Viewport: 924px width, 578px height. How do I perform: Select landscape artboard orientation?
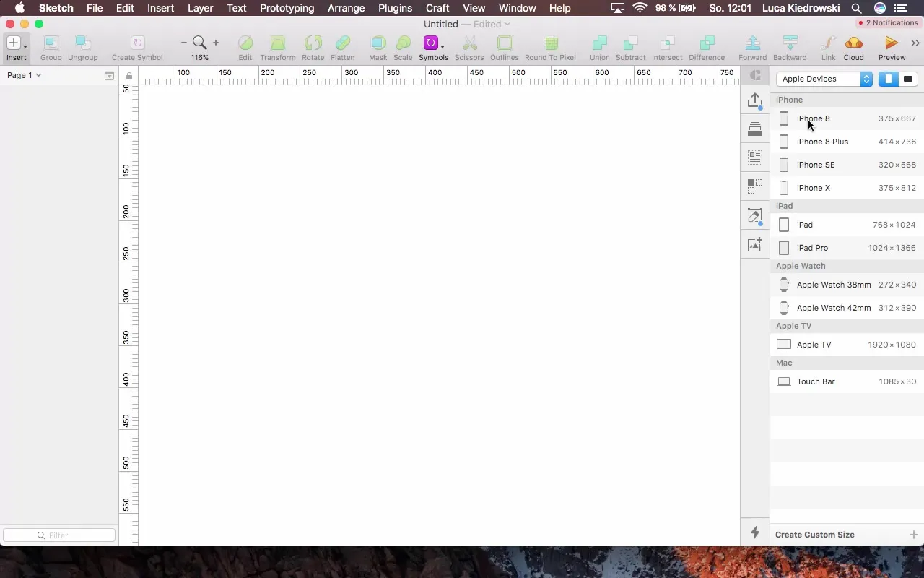(908, 79)
